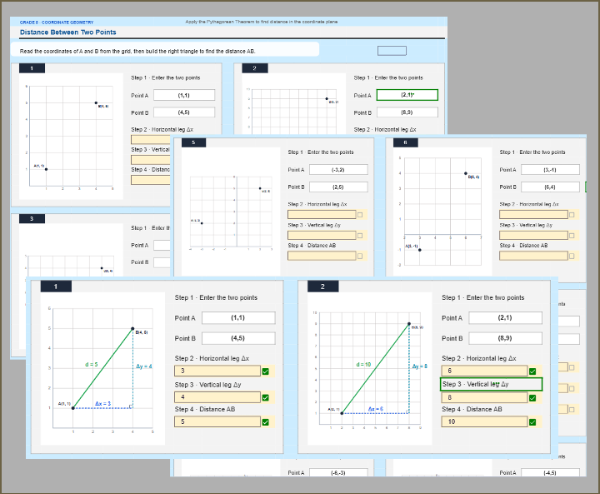Click point A dot on back worksheet problem 1 graph
The height and width of the screenshot is (494, 600).
click(x=46, y=169)
